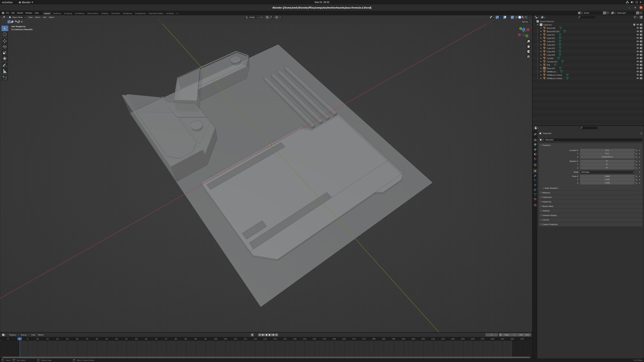
Task: Toggle snapping magnet in header
Action: coord(267,17)
